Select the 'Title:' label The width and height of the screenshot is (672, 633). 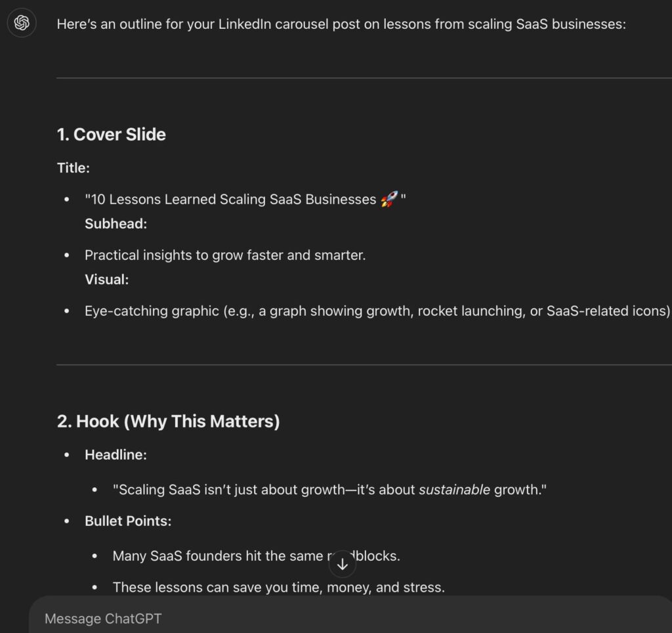[73, 168]
